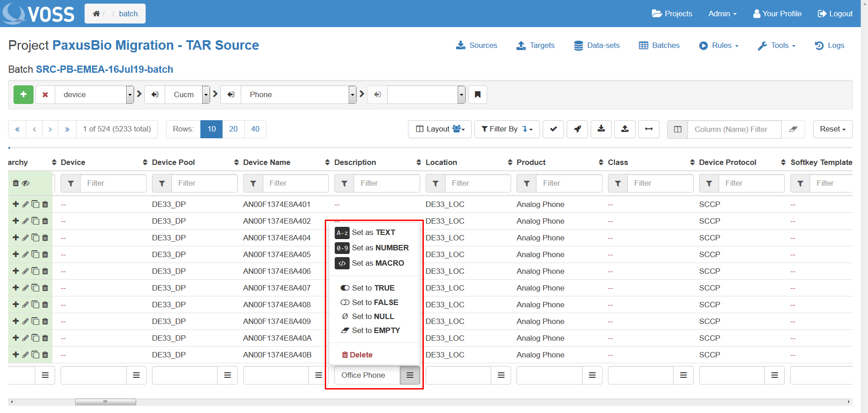Toggle the hidden-eye icon in filter row
Screen dimensions: 868x413
tap(26, 183)
